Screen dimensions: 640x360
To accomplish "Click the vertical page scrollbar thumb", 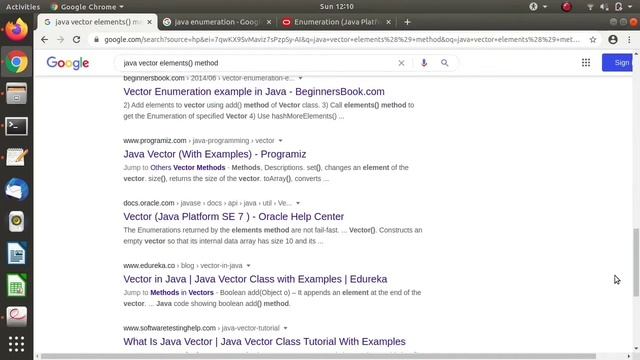I will tap(636, 262).
